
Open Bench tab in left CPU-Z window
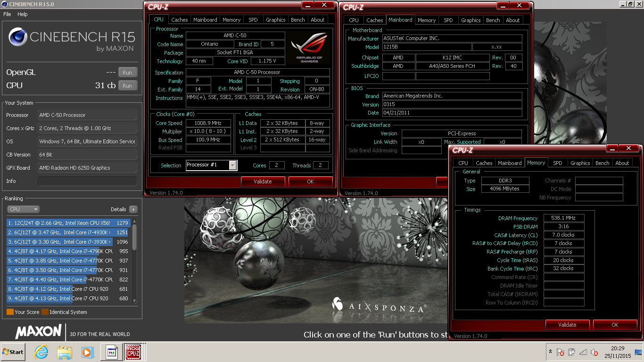297,20
